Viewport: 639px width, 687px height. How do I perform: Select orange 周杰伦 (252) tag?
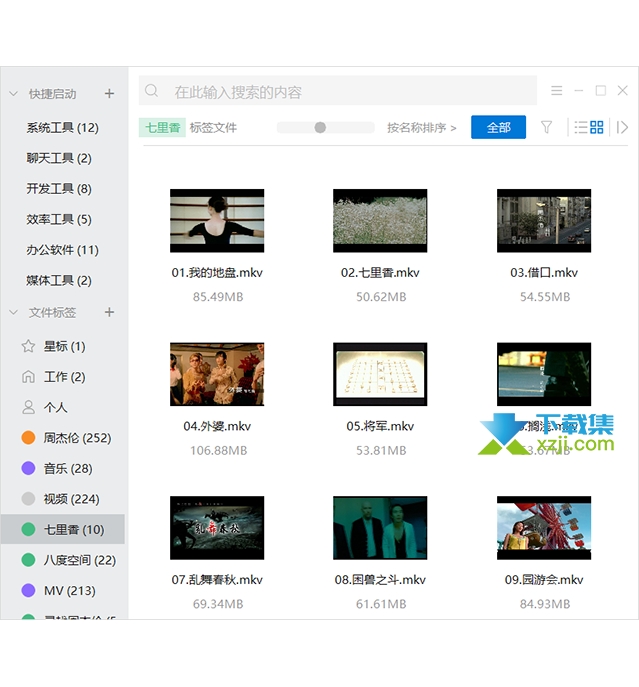click(66, 438)
